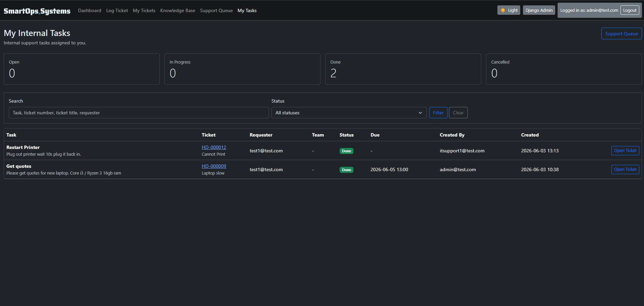Screen dimensions: 644x306
Task: Open Knowledge Base in navbar
Action: point(178,10)
